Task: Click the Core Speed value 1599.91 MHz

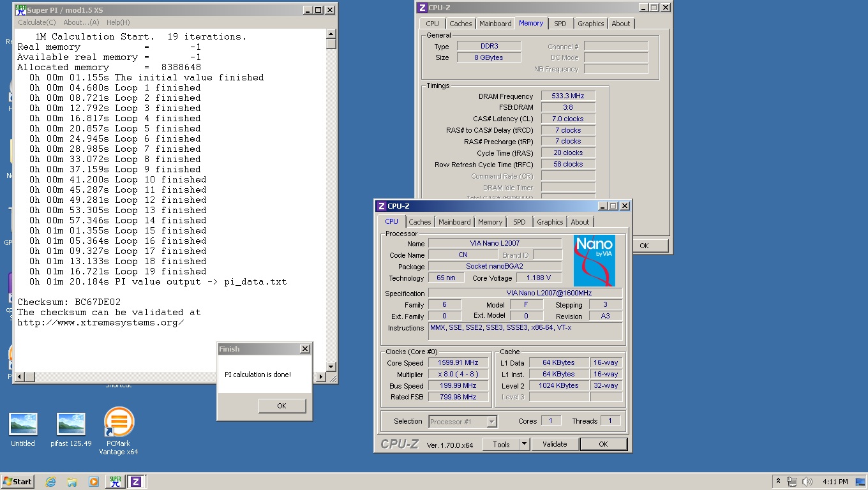Action: [458, 362]
